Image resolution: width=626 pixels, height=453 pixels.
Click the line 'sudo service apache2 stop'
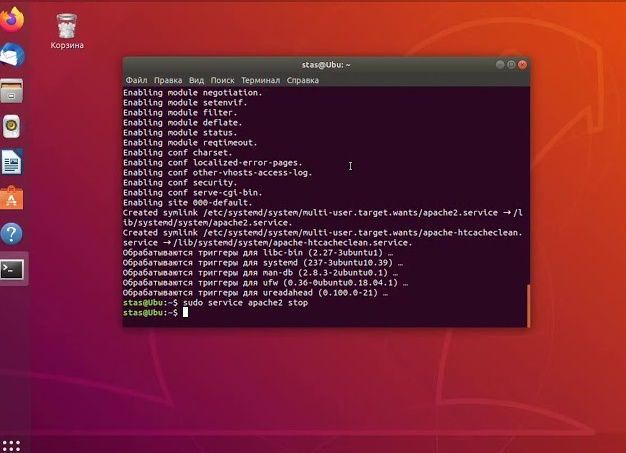[246, 303]
